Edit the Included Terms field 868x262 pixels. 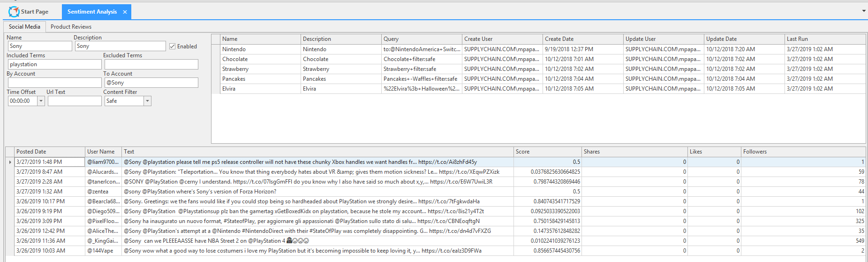pyautogui.click(x=54, y=64)
